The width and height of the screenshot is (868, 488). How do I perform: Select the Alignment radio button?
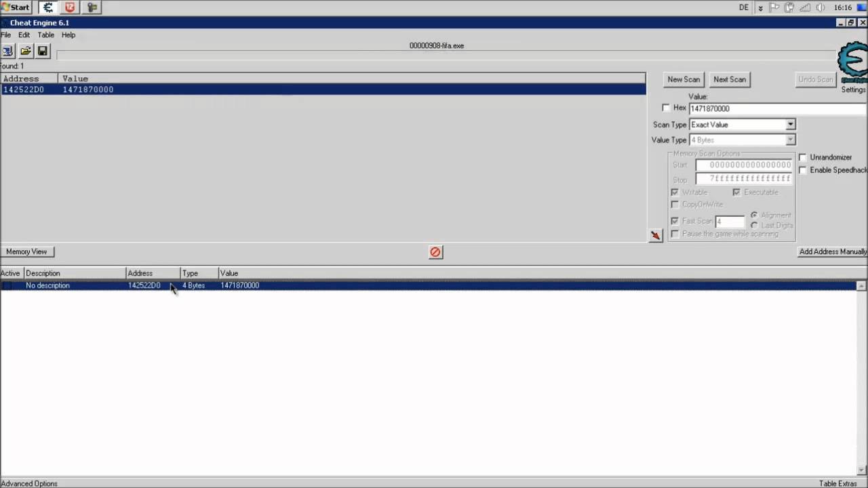754,215
